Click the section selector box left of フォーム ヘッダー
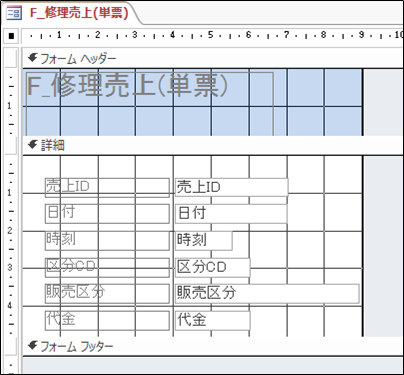 (x=11, y=59)
